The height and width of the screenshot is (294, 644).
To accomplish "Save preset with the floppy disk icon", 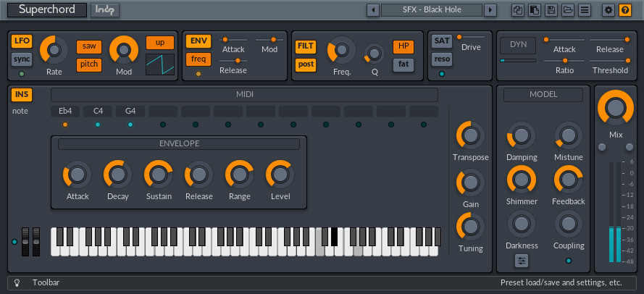I will 551,10.
